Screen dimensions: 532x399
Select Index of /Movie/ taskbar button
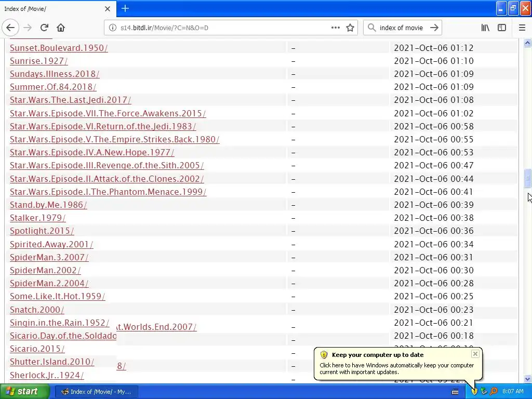click(x=96, y=392)
